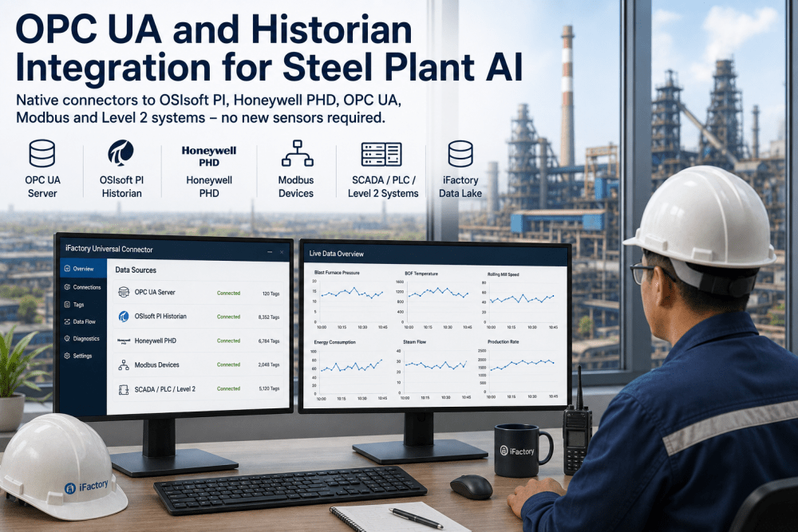798x532 pixels.
Task: Open the Blast Furnace Pressure chart
Action: (x=350, y=301)
